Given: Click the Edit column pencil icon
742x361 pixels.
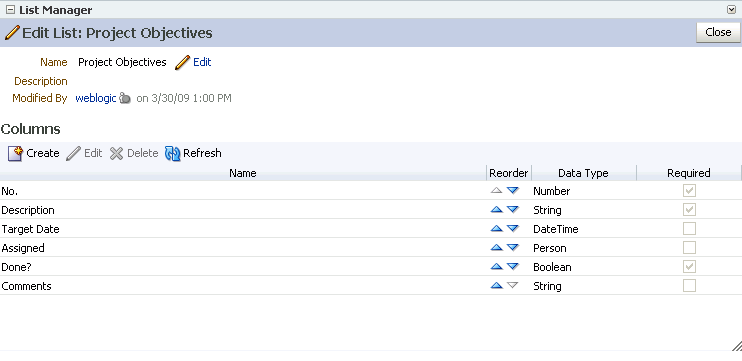Looking at the screenshot, I should click(73, 153).
